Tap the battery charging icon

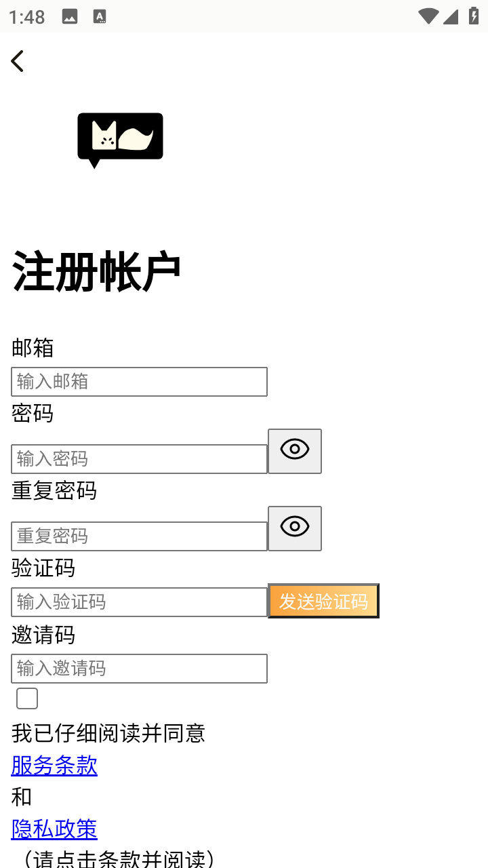click(x=473, y=16)
